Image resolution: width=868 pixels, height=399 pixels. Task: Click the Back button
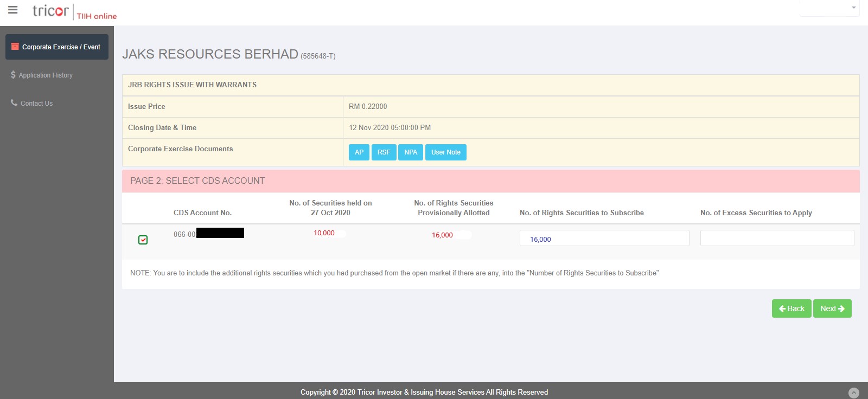(x=792, y=308)
